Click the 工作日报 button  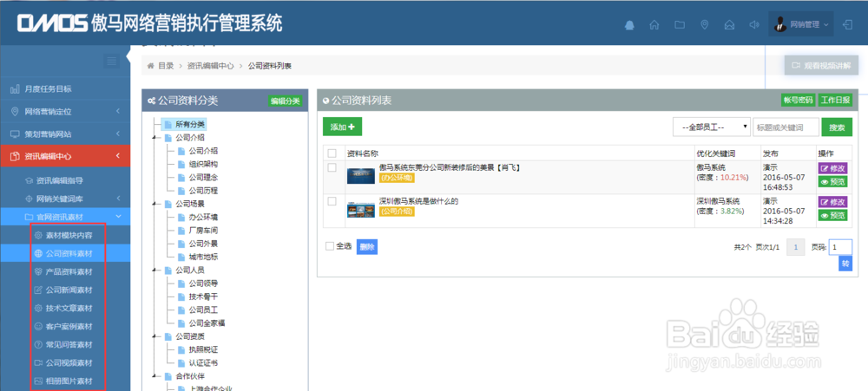click(835, 100)
